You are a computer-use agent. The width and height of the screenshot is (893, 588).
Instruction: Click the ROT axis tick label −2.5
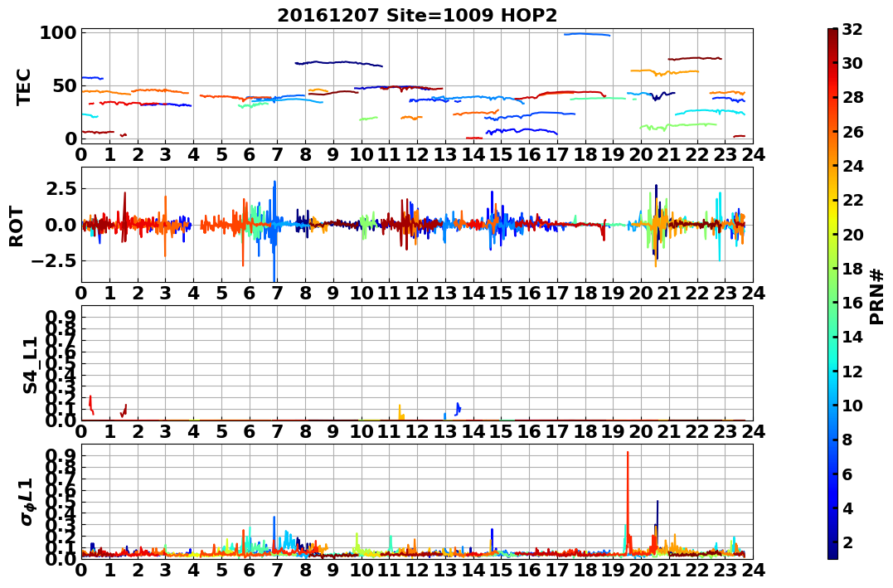(x=54, y=261)
